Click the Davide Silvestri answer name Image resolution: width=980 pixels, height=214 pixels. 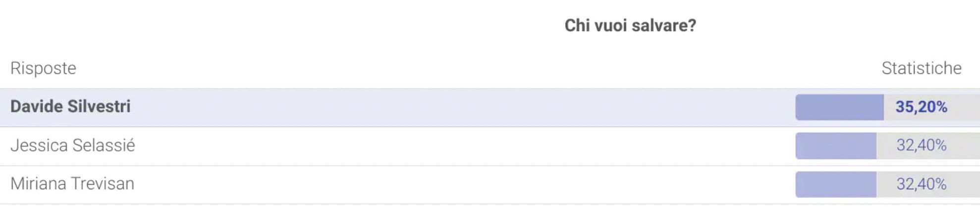70,107
